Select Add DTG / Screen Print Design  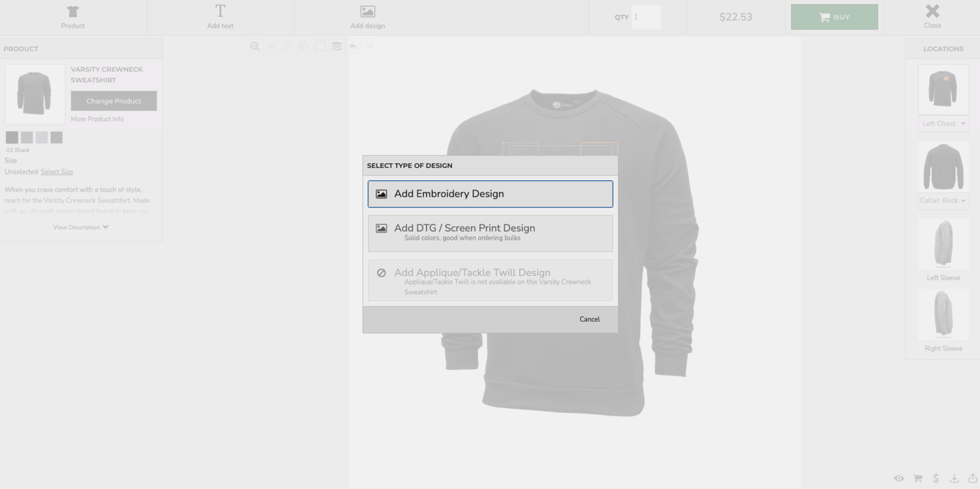490,233
